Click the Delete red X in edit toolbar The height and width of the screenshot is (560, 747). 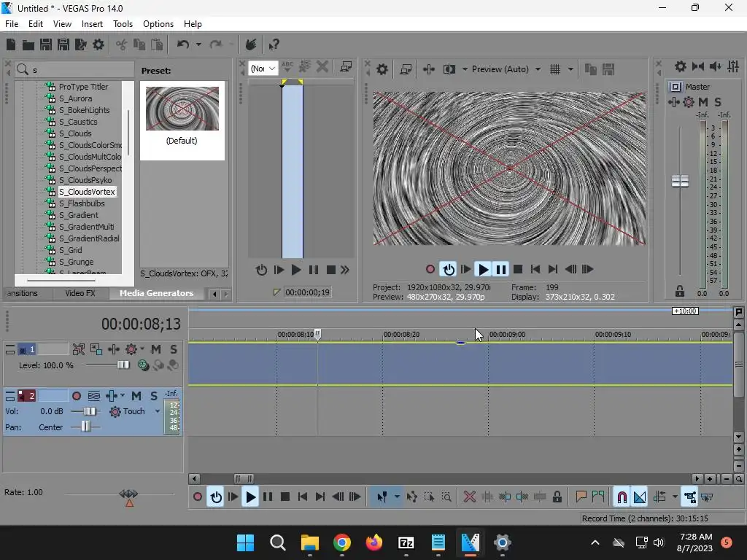[x=469, y=497]
